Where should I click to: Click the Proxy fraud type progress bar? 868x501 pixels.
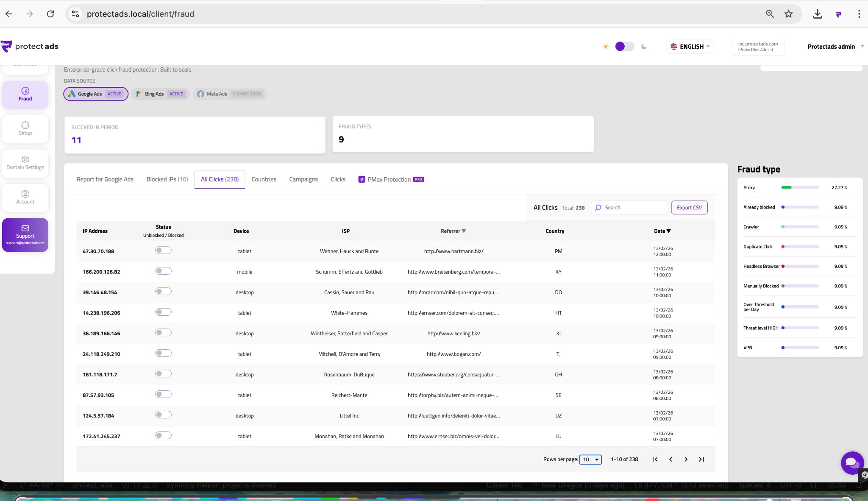800,187
